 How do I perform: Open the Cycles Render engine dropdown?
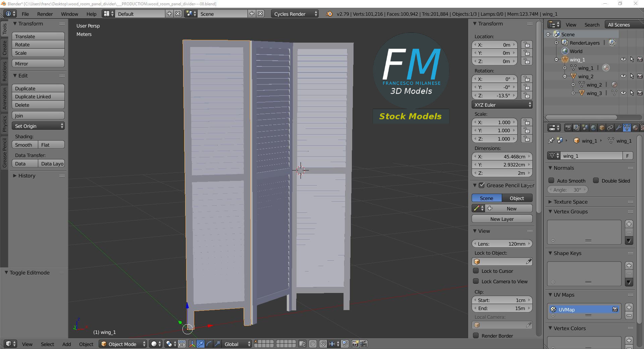(294, 14)
